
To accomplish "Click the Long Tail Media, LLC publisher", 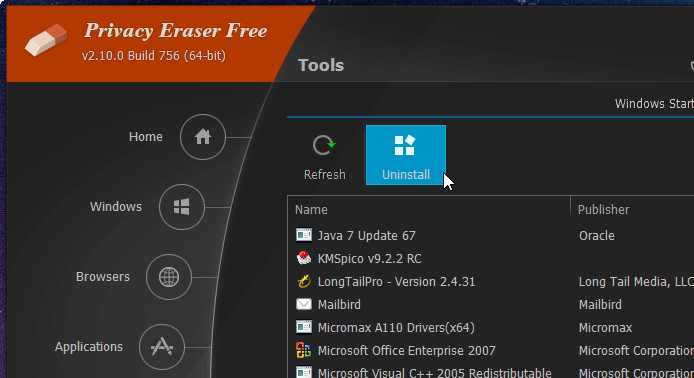I will coord(636,282).
